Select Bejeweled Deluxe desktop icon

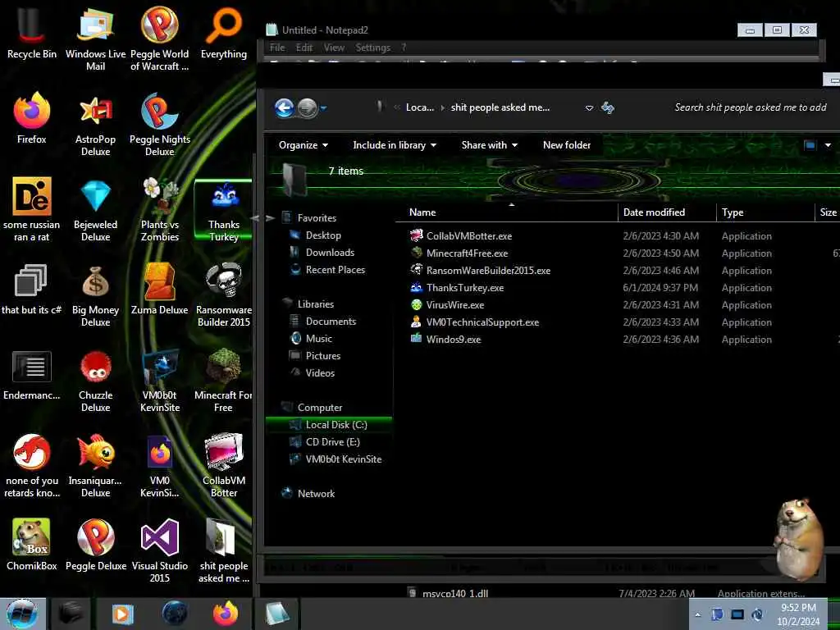click(x=95, y=209)
